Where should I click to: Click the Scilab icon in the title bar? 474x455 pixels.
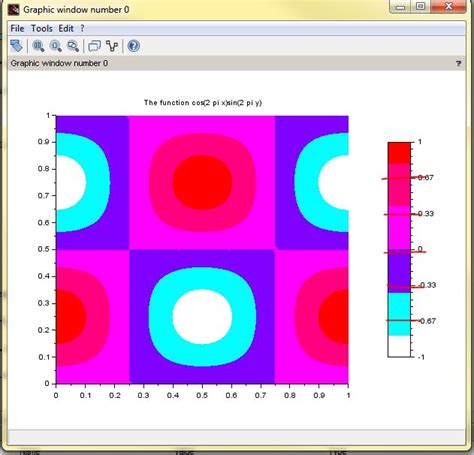(13, 9)
